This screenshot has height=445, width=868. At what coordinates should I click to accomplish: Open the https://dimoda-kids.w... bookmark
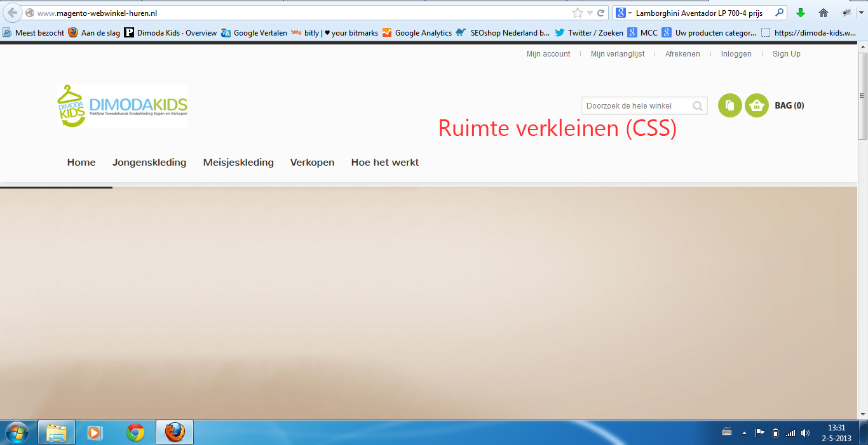pyautogui.click(x=808, y=32)
